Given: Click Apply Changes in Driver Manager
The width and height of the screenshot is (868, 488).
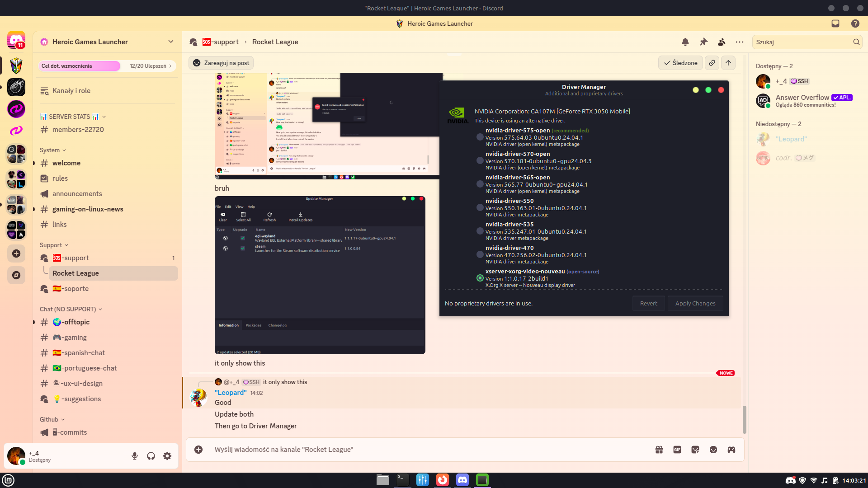Looking at the screenshot, I should click(695, 303).
